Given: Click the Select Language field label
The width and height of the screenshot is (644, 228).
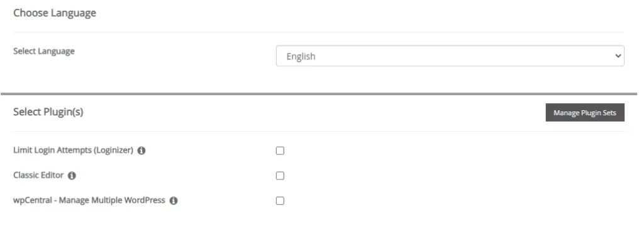Looking at the screenshot, I should tap(44, 52).
